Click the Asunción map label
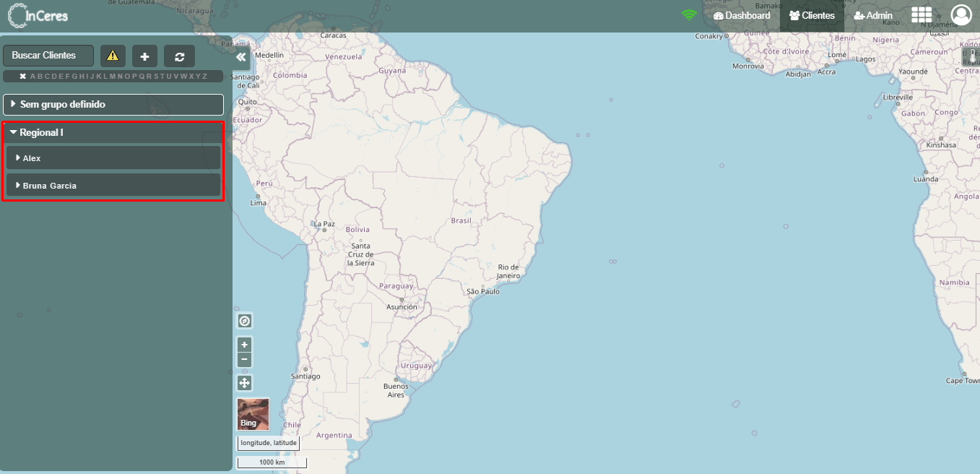Viewport: 980px width, 474px height. click(402, 307)
